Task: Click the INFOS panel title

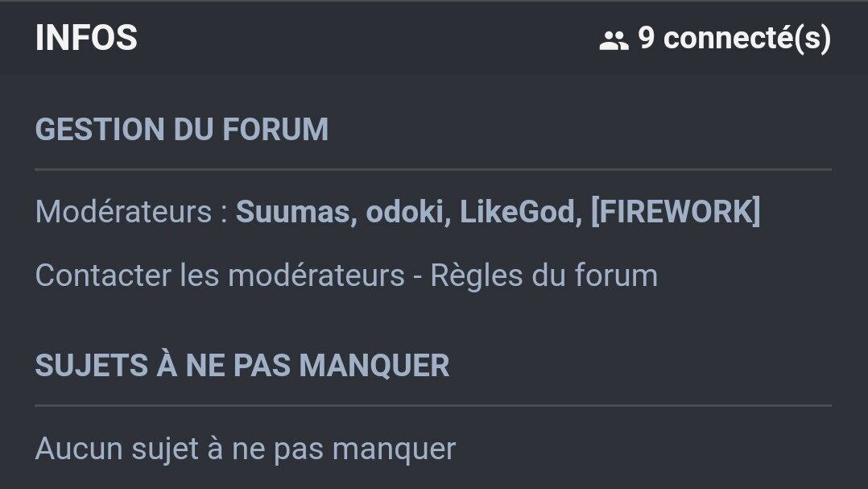Action: click(x=86, y=38)
